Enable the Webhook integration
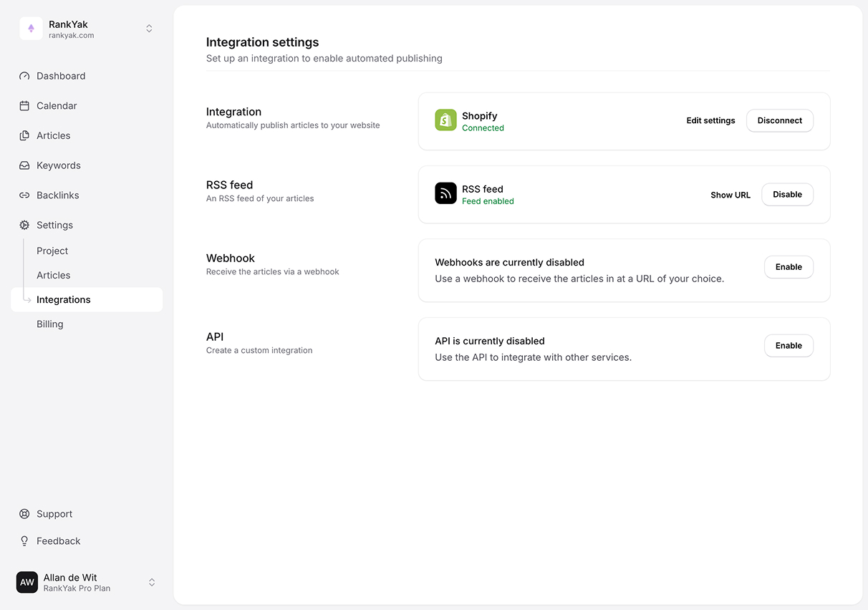Image resolution: width=868 pixels, height=610 pixels. click(x=789, y=267)
